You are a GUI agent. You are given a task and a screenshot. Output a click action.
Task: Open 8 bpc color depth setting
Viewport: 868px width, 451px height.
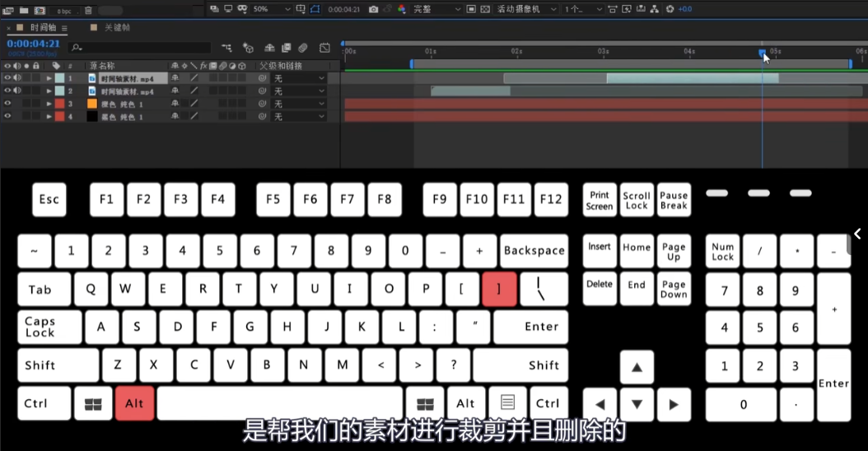(63, 11)
